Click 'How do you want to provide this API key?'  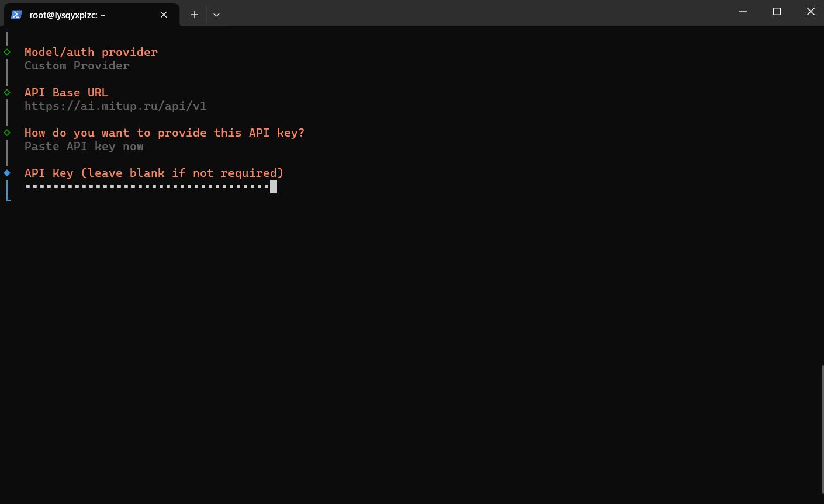(x=164, y=133)
